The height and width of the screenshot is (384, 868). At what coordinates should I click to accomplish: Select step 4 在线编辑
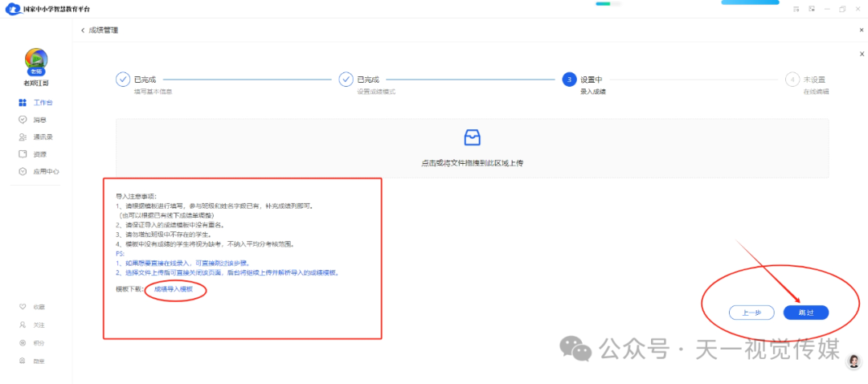(x=807, y=84)
